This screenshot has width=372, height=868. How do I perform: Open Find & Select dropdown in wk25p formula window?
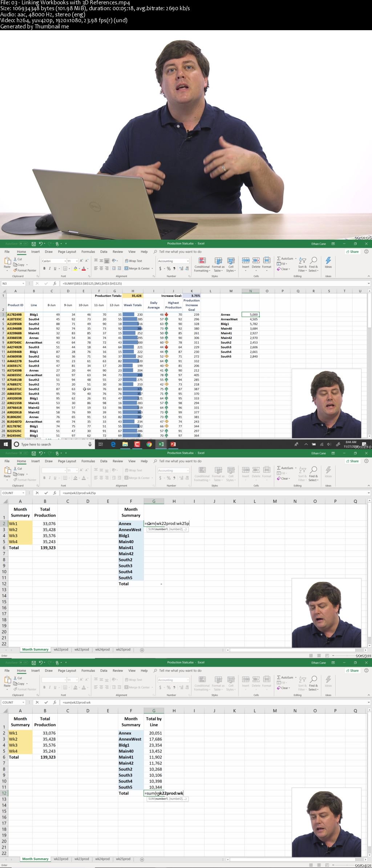pyautogui.click(x=314, y=474)
